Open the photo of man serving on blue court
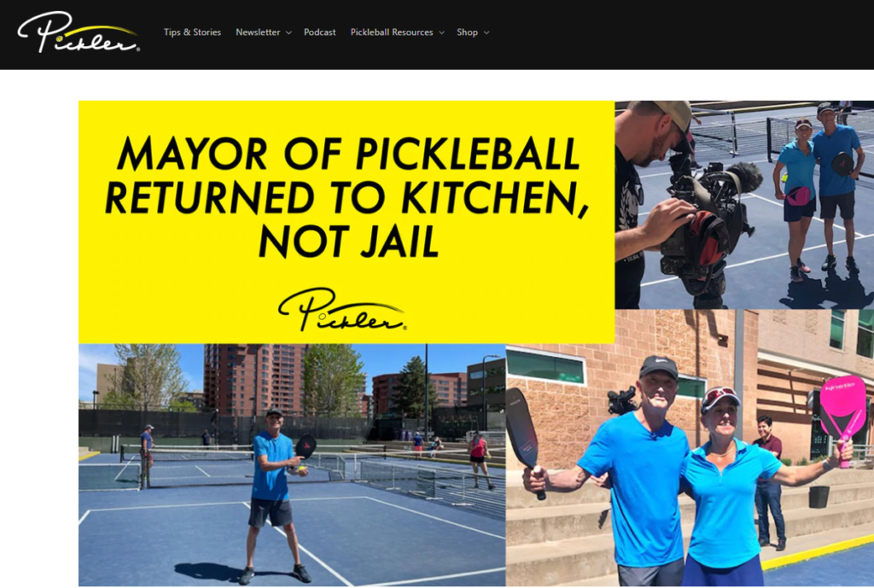The height and width of the screenshot is (588, 874). pyautogui.click(x=292, y=465)
